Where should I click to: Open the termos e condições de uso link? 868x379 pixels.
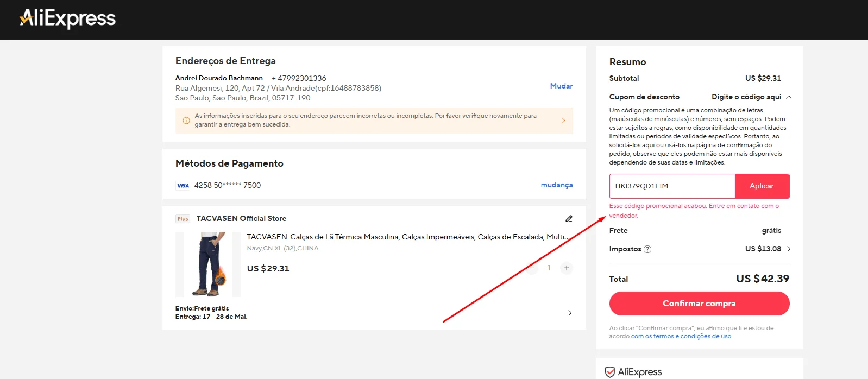682,337
